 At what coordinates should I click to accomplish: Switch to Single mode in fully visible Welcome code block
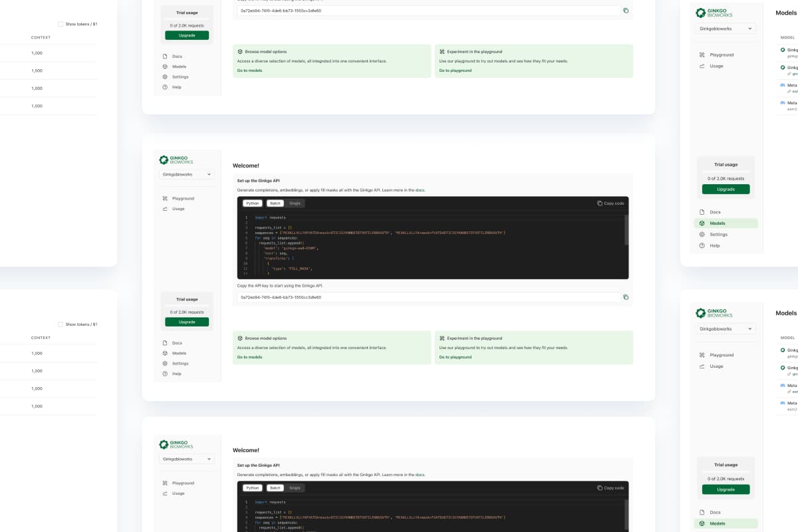coord(295,203)
